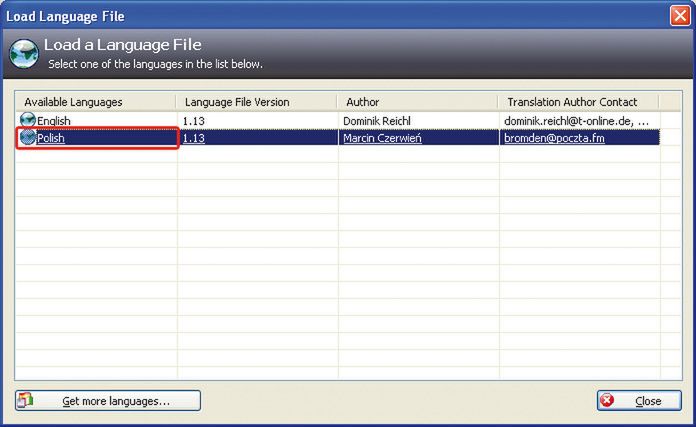This screenshot has width=696, height=427.
Task: Click the large globe icon in dialog header
Action: pyautogui.click(x=24, y=54)
